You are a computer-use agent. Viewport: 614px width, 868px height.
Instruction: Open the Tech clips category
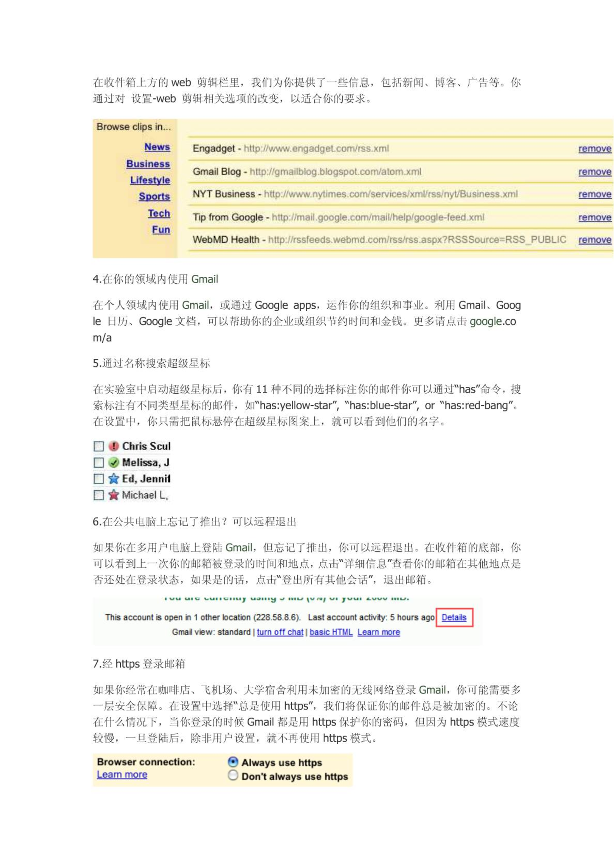point(159,214)
